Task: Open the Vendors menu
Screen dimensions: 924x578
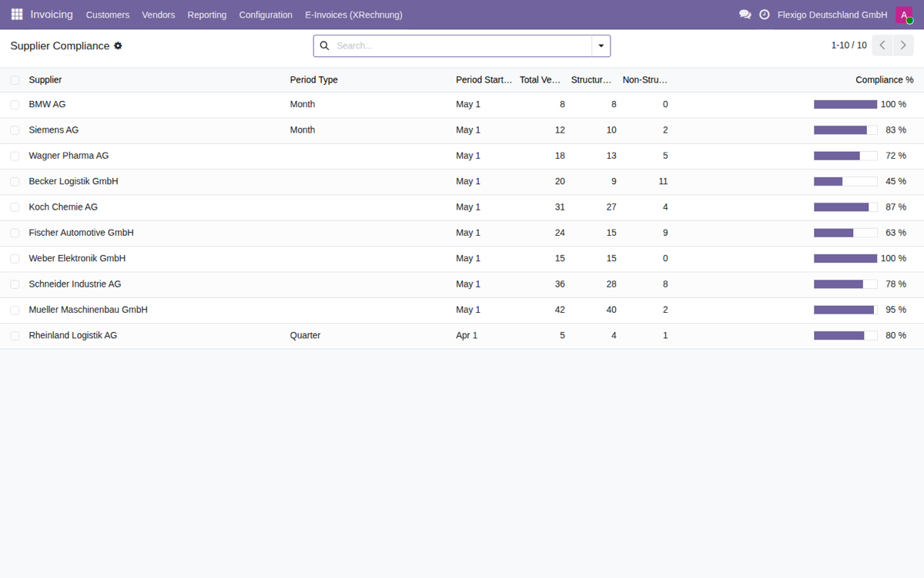Action: (x=159, y=15)
